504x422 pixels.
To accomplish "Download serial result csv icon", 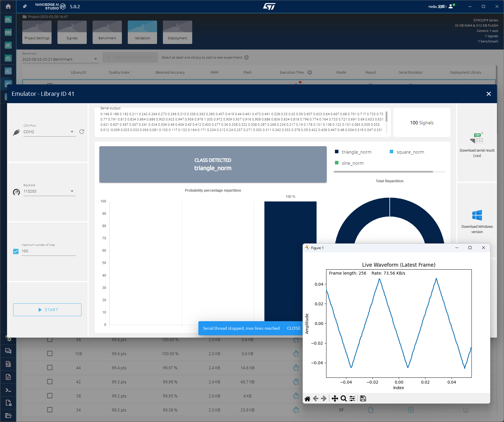I will pos(477,138).
